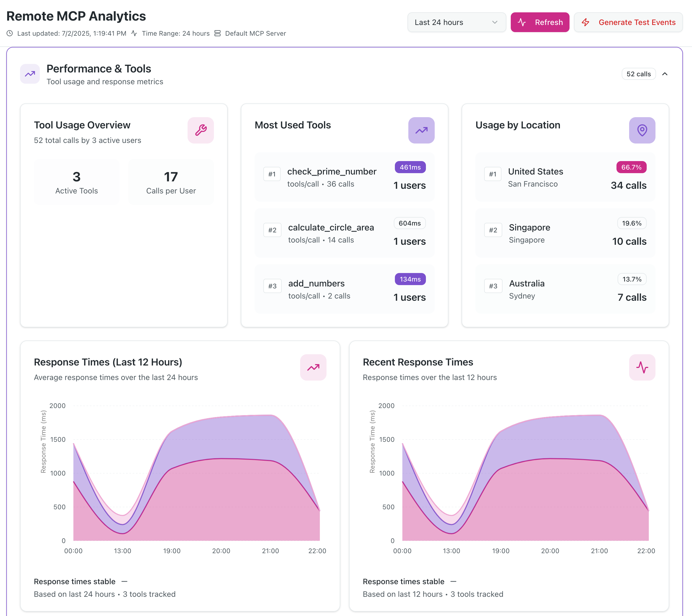Viewport: 692px width, 616px height.
Task: Open the add_numbers tool entry
Action: 344,289
